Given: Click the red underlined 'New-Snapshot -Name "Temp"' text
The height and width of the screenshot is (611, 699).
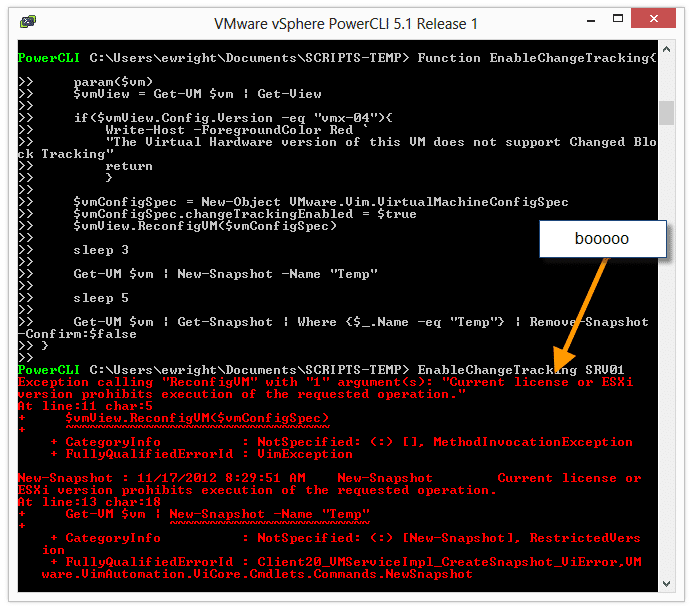Looking at the screenshot, I should pyautogui.click(x=270, y=514).
